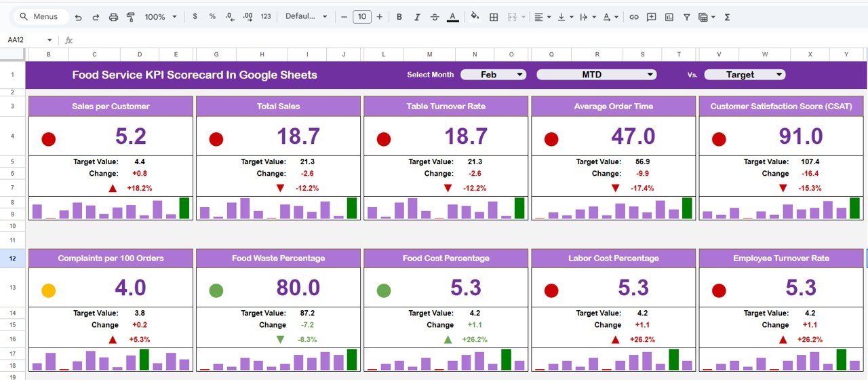Open the Borders tool

494,17
